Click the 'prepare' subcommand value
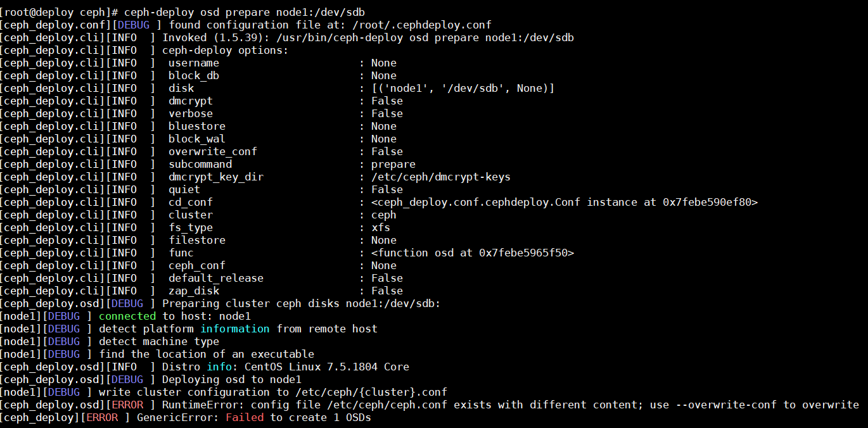This screenshot has width=868, height=428. tap(393, 164)
